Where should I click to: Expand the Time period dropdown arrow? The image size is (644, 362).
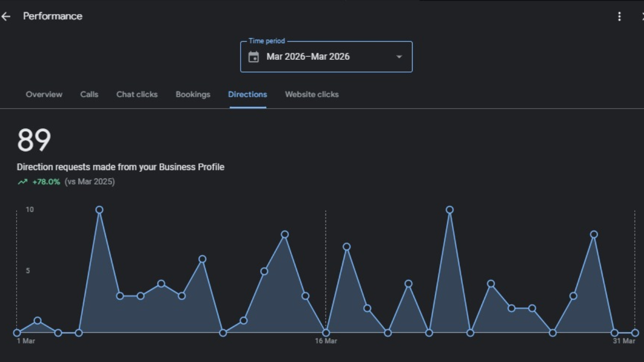(x=399, y=57)
